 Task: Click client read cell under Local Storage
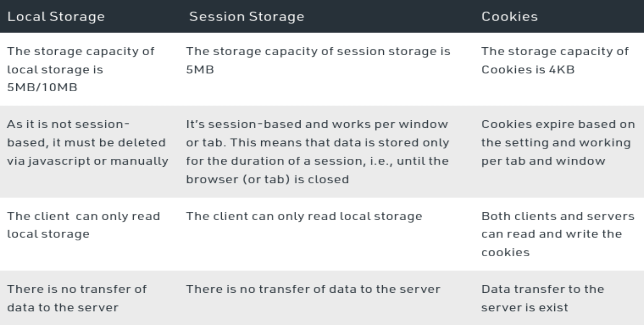[83, 225]
